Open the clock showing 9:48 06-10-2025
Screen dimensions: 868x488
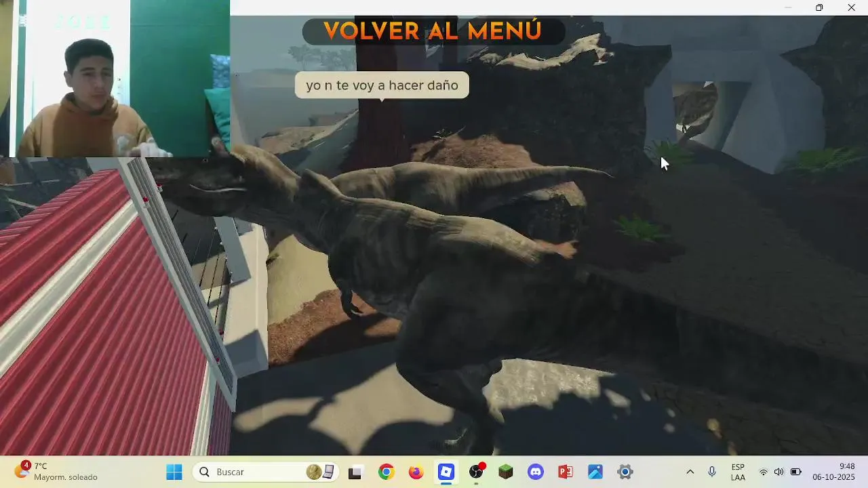834,472
